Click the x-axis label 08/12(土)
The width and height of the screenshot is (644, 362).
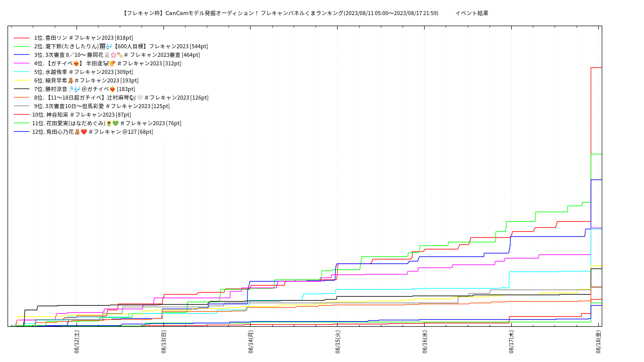click(77, 342)
